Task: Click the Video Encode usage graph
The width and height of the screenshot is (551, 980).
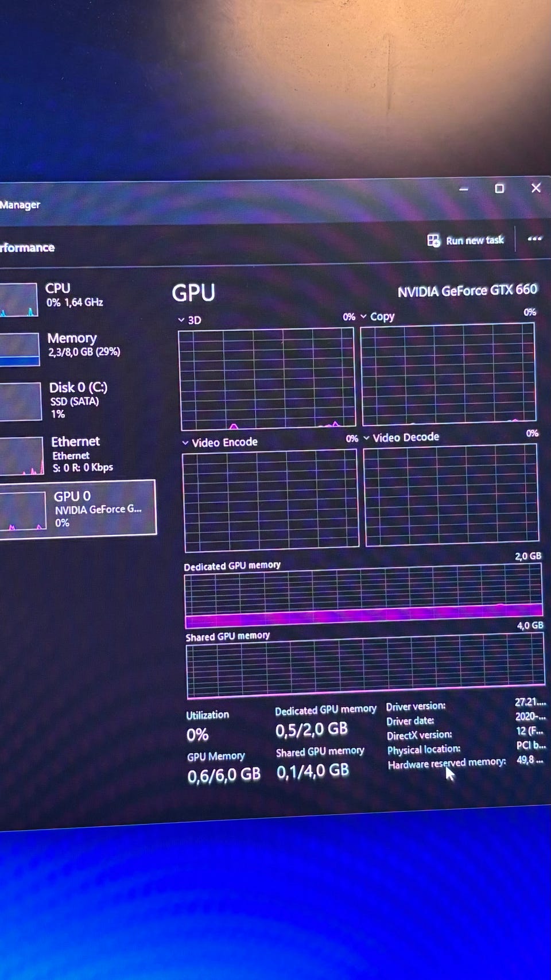Action: pyautogui.click(x=271, y=501)
